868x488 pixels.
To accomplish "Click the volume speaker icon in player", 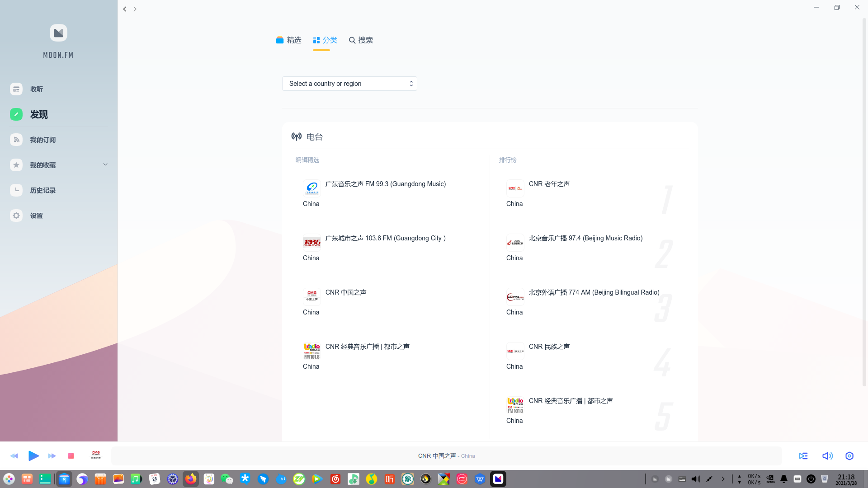I will tap(827, 456).
